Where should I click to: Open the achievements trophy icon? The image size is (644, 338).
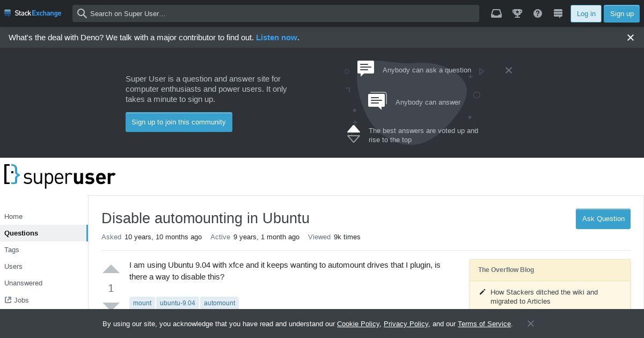pos(517,13)
